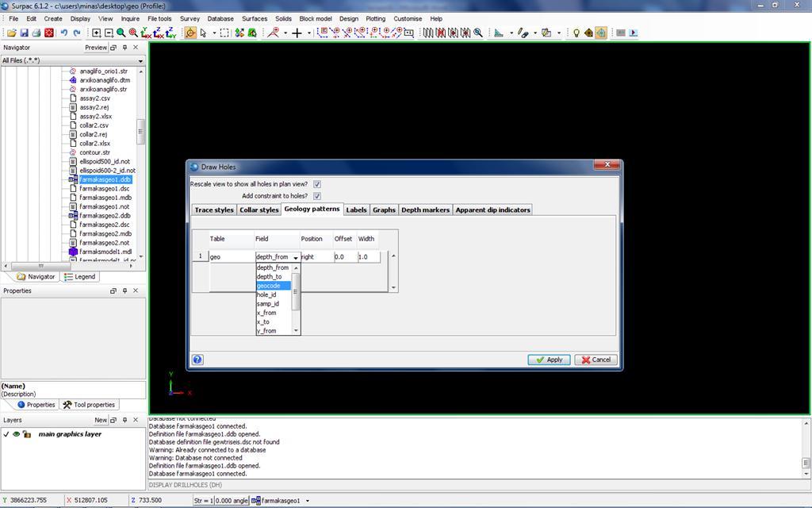Toggle the highlighted orbit view tool
812x508 pixels.
pos(190,33)
